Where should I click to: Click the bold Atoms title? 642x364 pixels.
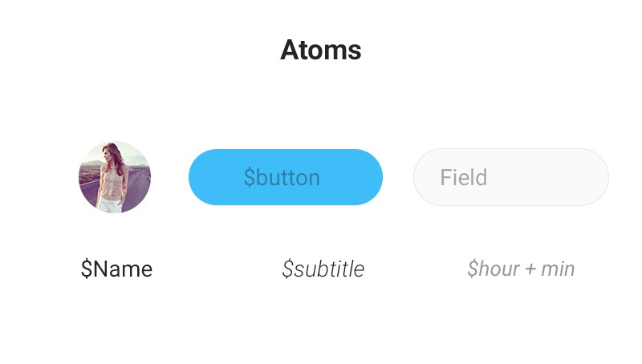click(x=321, y=51)
